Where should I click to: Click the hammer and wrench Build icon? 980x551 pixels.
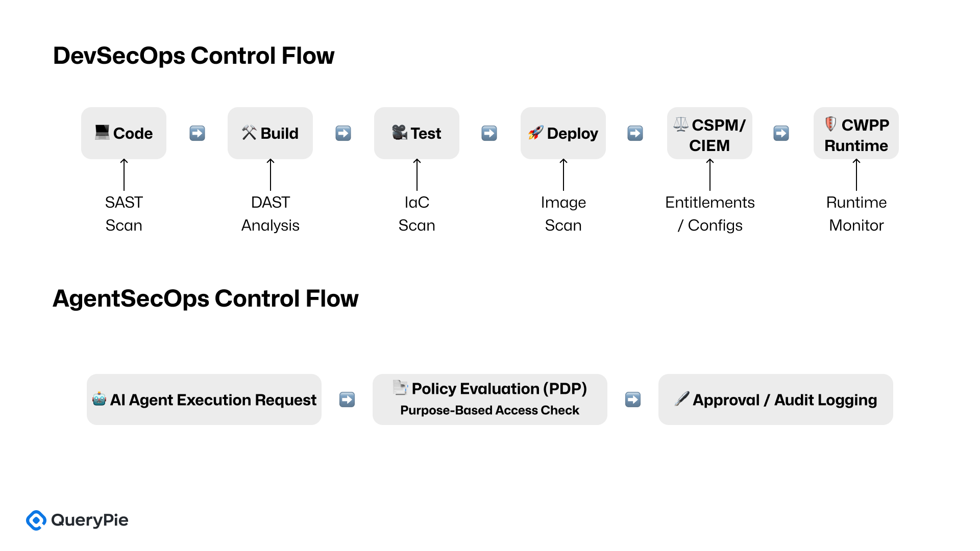pyautogui.click(x=249, y=133)
